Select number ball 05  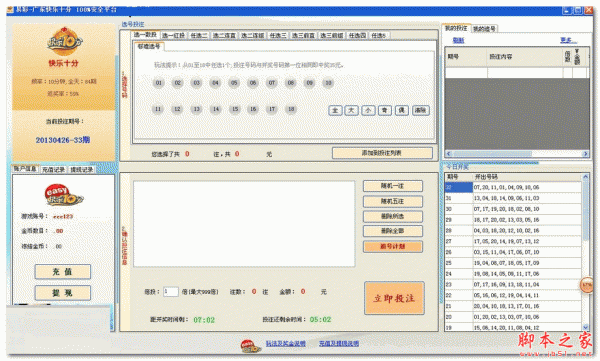click(x=234, y=83)
